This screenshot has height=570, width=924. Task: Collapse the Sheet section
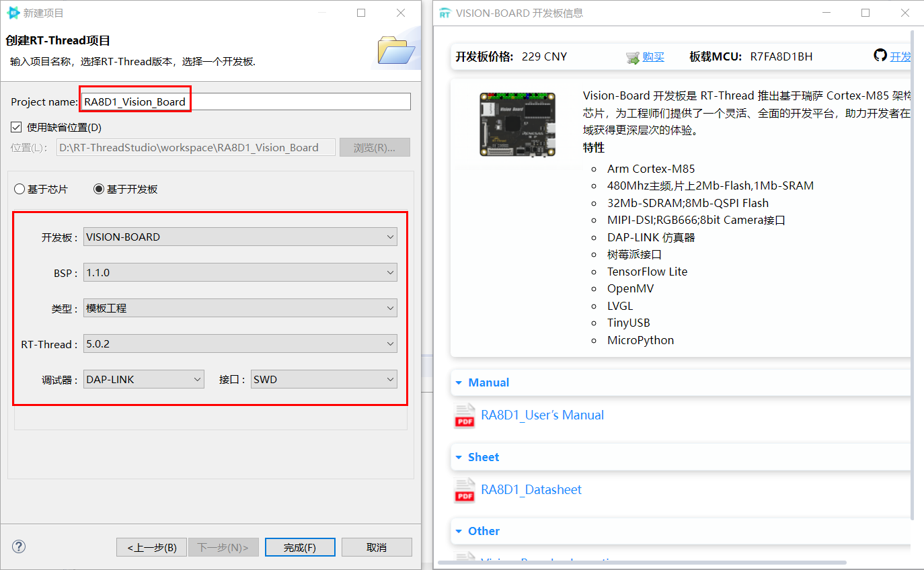(459, 458)
